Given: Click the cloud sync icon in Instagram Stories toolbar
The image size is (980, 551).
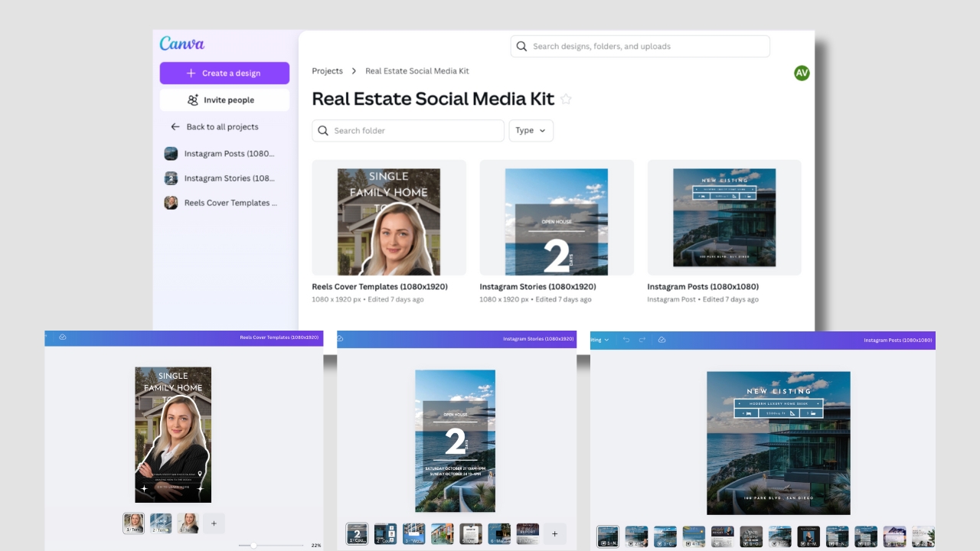Looking at the screenshot, I should [x=339, y=337].
